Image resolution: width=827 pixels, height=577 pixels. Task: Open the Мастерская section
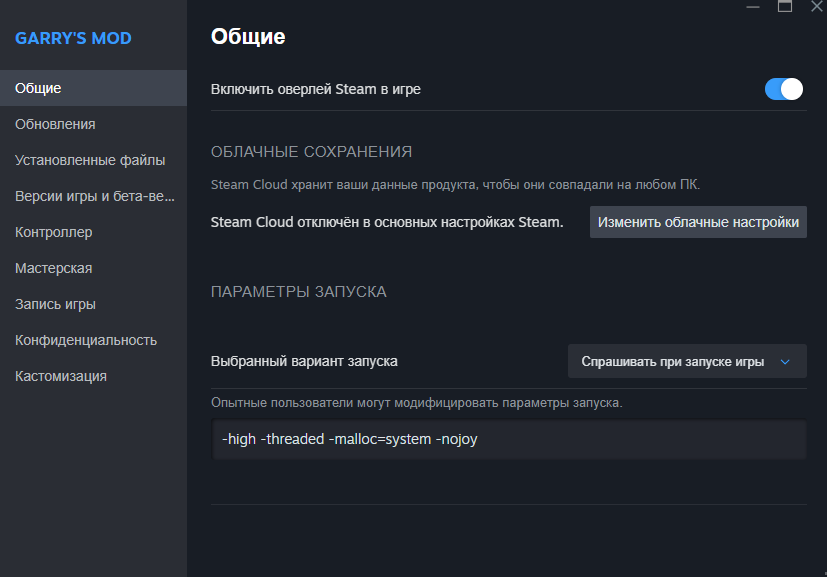click(93, 268)
